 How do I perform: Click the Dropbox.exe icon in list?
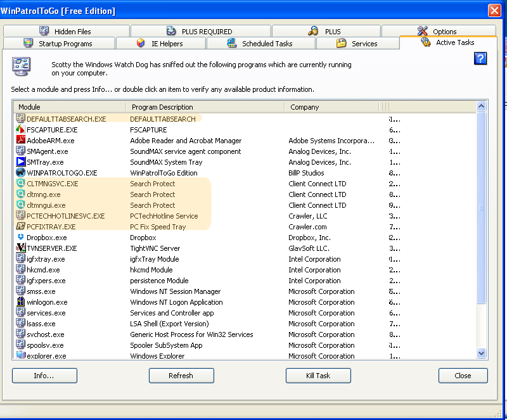21,238
